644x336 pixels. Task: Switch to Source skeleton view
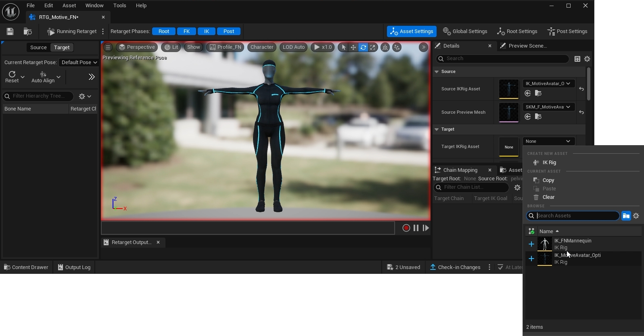[x=38, y=48]
